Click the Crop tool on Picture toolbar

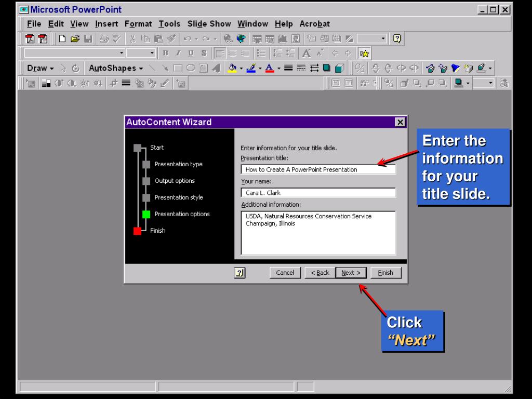(113, 83)
